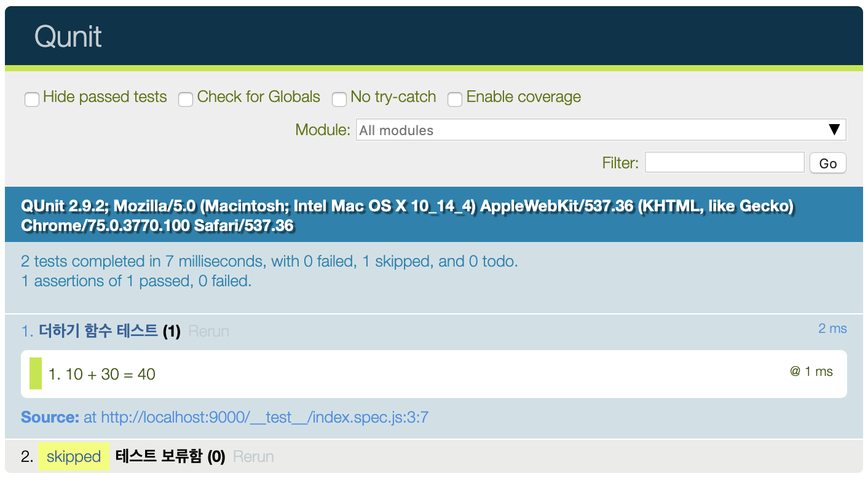868x484 pixels.
Task: Click the Filter: label
Action: [620, 163]
